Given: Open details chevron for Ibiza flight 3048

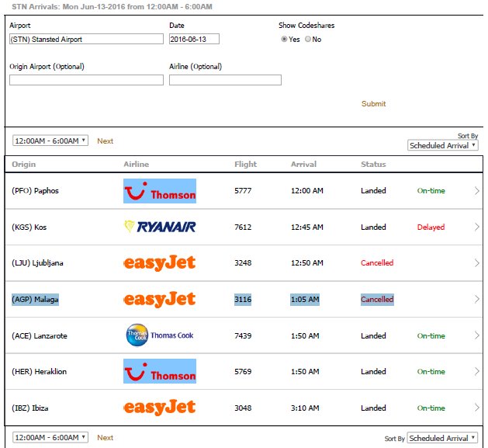Looking at the screenshot, I should (x=477, y=408).
